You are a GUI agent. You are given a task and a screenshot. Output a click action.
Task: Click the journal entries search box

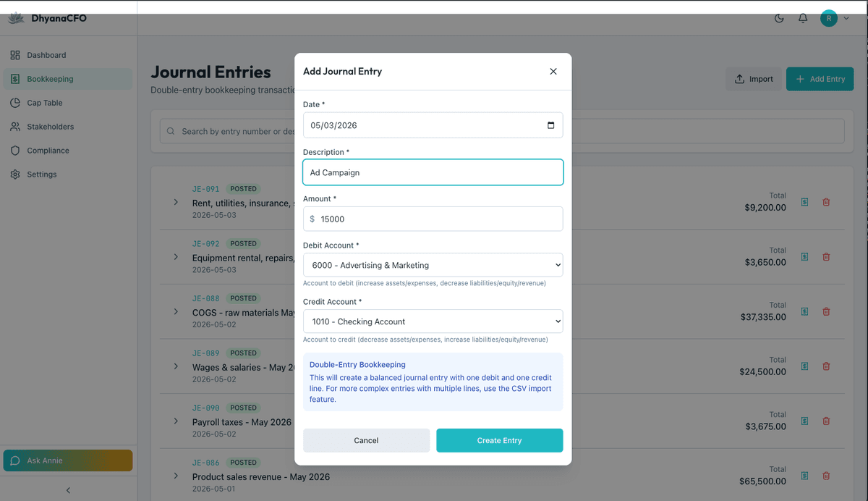(x=502, y=131)
